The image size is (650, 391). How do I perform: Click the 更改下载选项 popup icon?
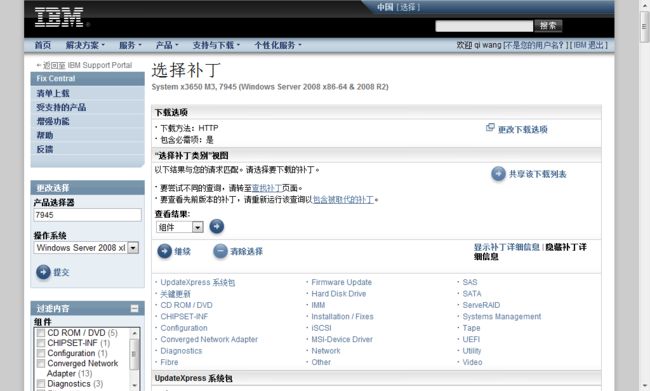pos(490,128)
